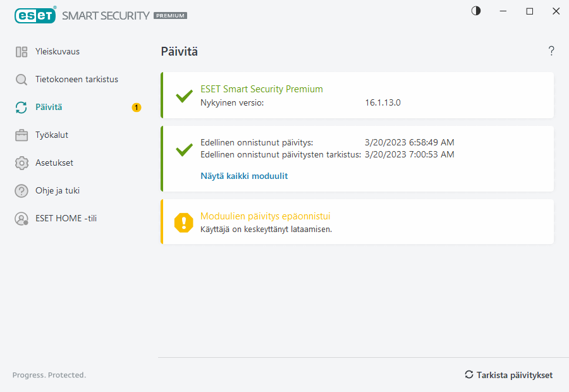
Task: Toggle the dark/light contrast theme icon
Action: [476, 11]
